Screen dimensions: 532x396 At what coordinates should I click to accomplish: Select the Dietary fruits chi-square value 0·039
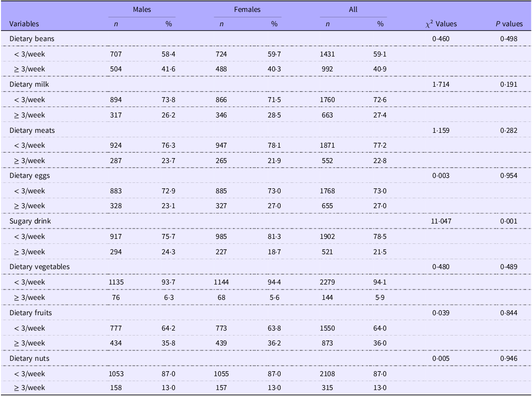441,313
